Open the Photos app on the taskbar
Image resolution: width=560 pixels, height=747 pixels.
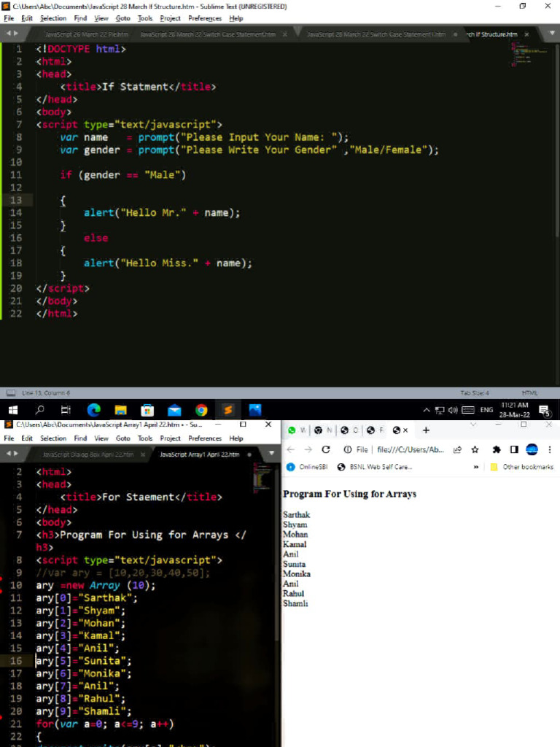click(x=255, y=410)
